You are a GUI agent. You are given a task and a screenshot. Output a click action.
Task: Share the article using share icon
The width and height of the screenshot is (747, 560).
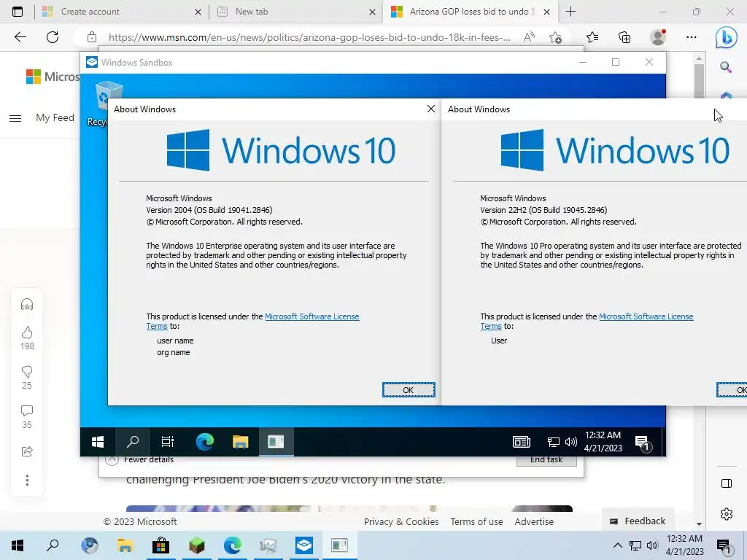27,451
